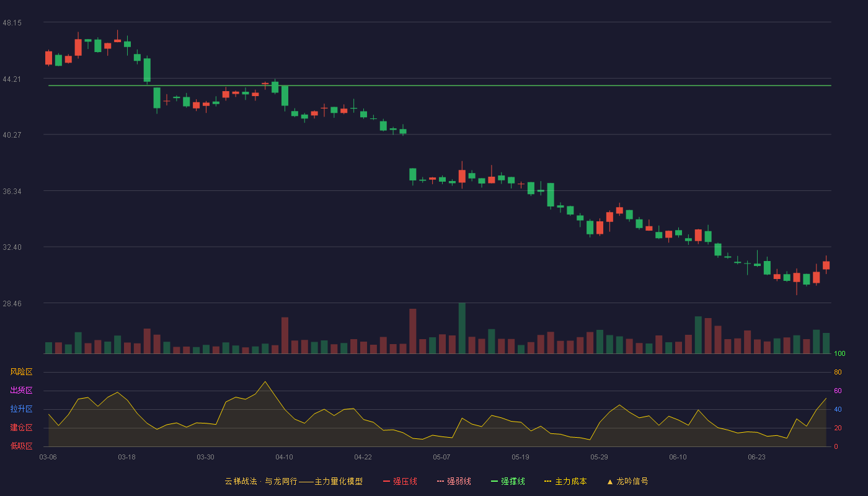Click the 48.15 price axis label

pyautogui.click(x=12, y=22)
